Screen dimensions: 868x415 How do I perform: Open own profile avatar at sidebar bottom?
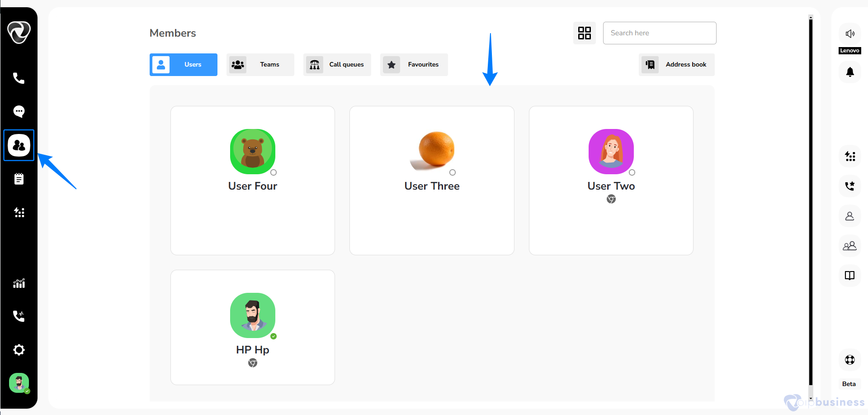pos(19,383)
